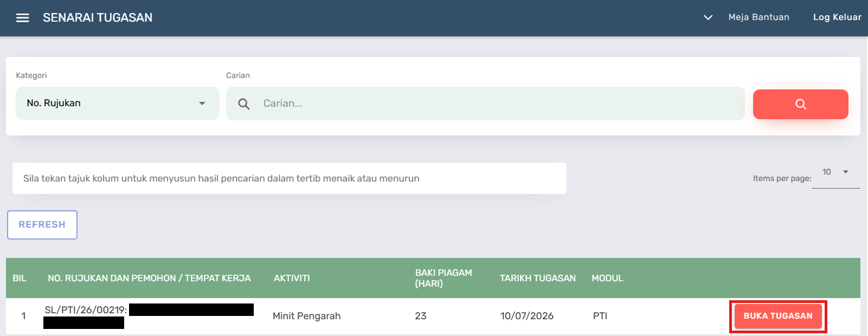The height and width of the screenshot is (336, 868).
Task: Sort by BAKI PIAGAM (HARI) column
Action: (443, 278)
